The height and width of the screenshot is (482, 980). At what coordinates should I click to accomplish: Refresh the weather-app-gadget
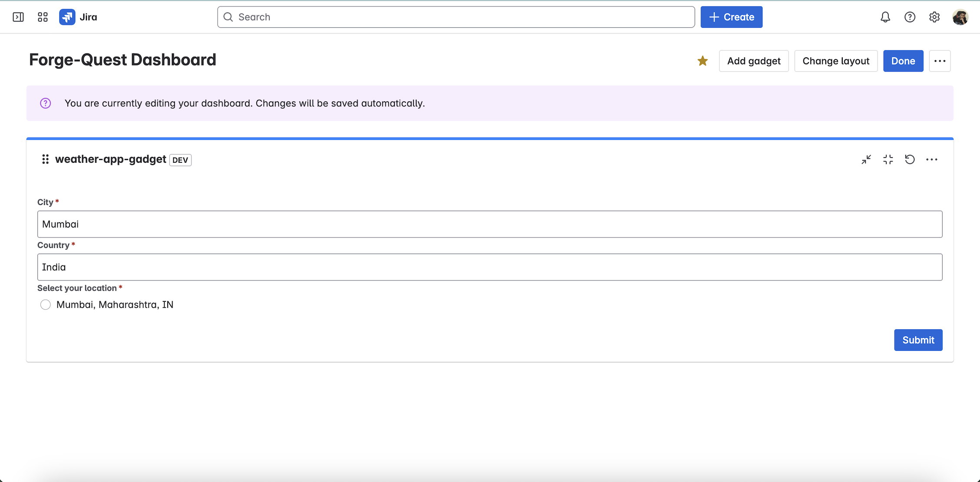[x=910, y=159]
